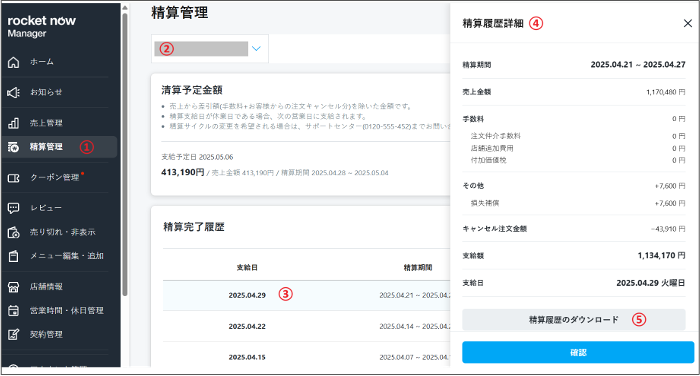Click the 支給日 column header
This screenshot has width=700, height=376.
247,267
